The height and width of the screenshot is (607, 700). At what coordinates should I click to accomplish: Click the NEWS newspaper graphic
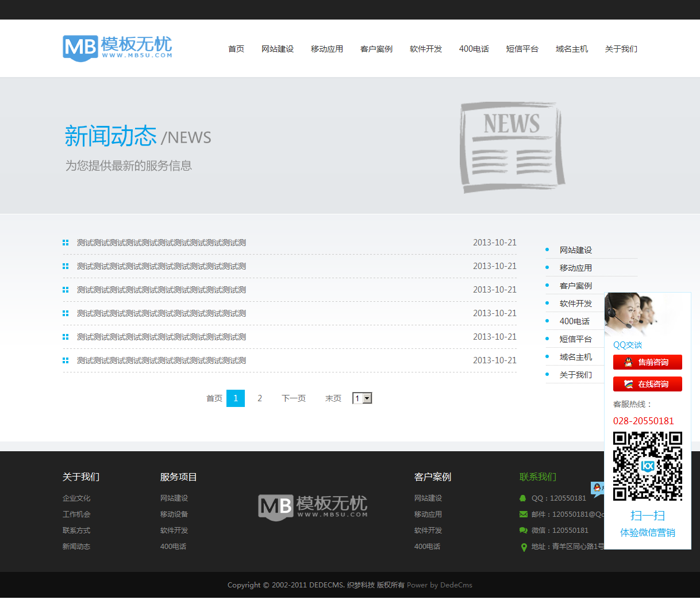point(511,147)
